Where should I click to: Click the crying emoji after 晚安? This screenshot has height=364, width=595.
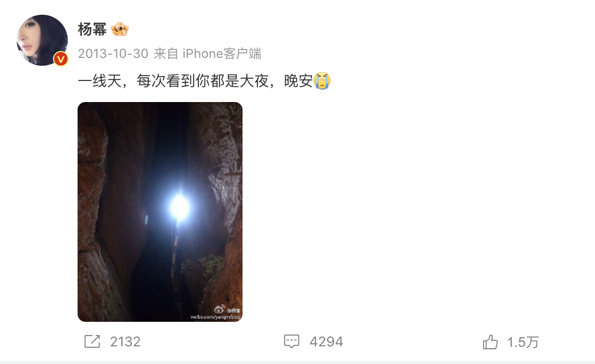click(x=322, y=80)
